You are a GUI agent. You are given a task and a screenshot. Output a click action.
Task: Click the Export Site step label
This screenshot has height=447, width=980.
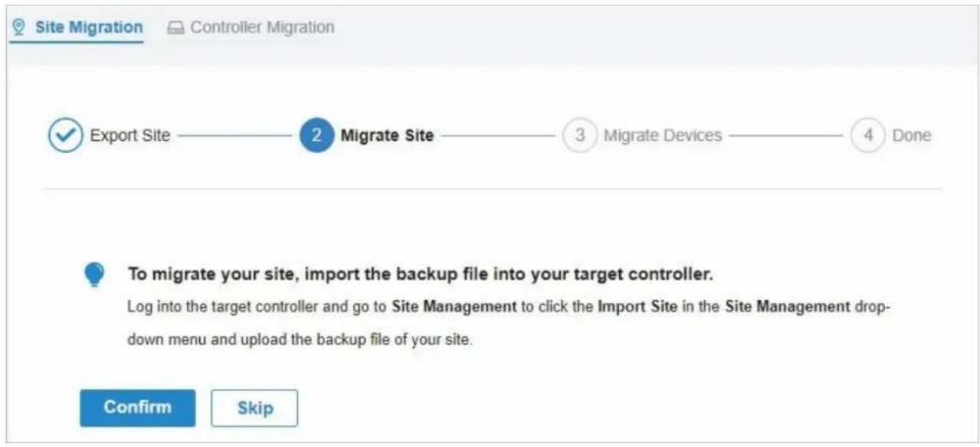(x=130, y=136)
